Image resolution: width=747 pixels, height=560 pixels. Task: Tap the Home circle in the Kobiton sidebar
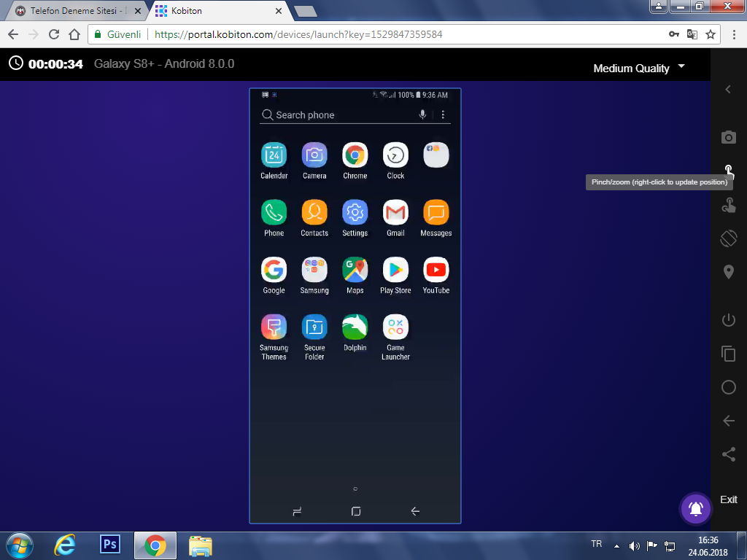[x=729, y=387]
